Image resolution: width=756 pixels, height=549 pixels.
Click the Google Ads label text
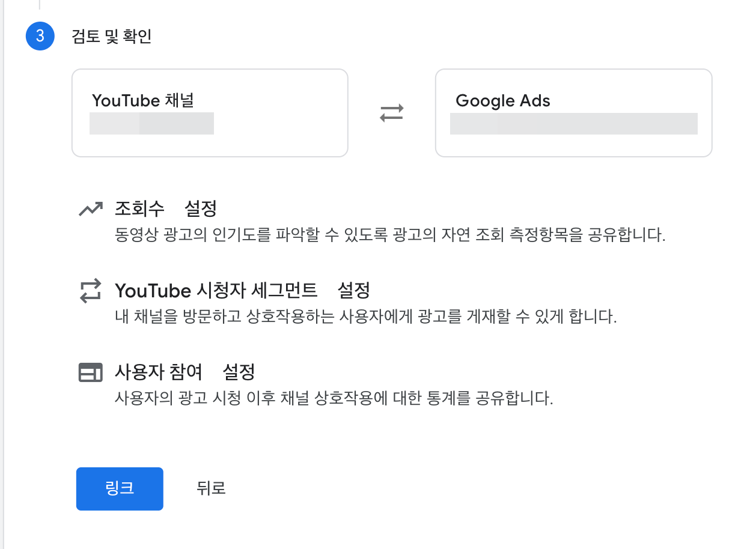pyautogui.click(x=503, y=101)
